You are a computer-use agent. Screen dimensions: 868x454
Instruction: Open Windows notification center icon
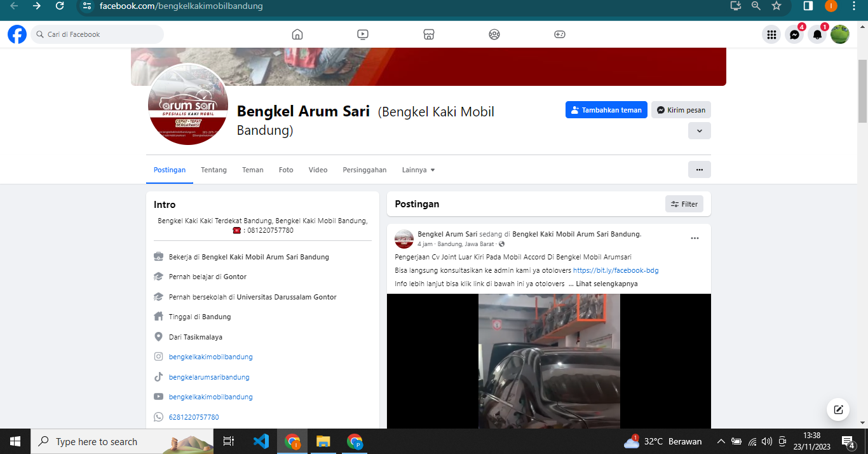point(848,441)
